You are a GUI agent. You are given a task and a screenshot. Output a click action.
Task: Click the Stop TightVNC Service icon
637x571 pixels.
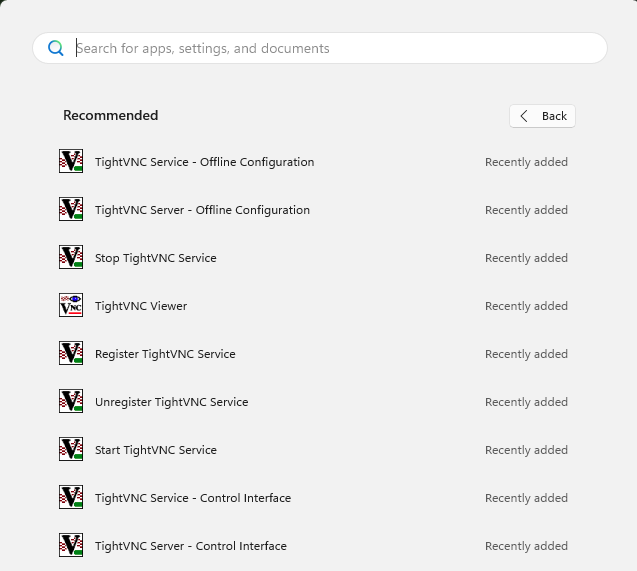[x=71, y=257]
